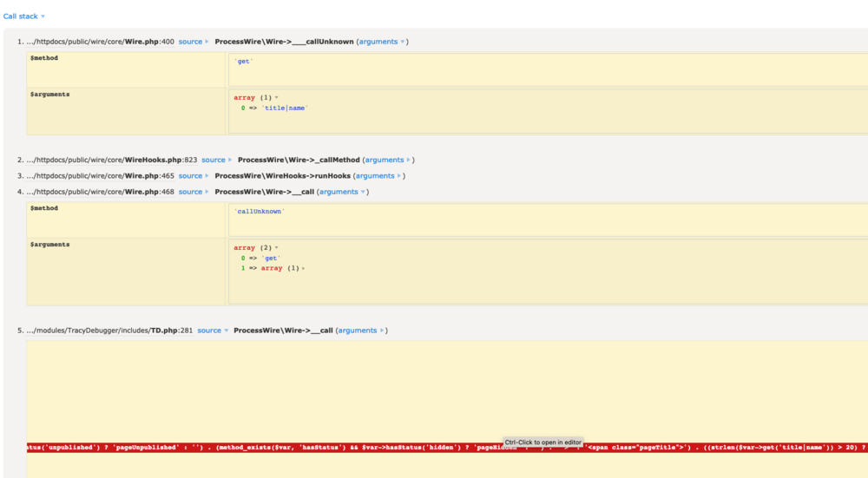Show source for WireHooks->runHooks frame

tap(193, 176)
